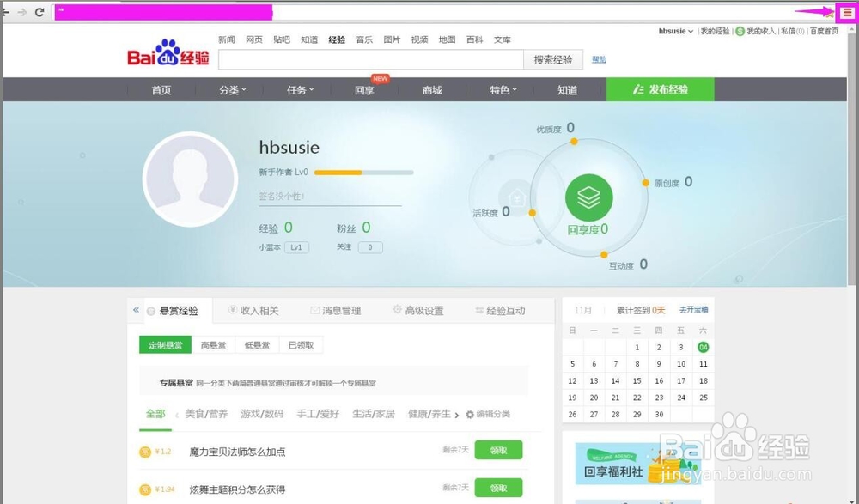
Task: Select the 已领取 filter
Action: click(302, 344)
